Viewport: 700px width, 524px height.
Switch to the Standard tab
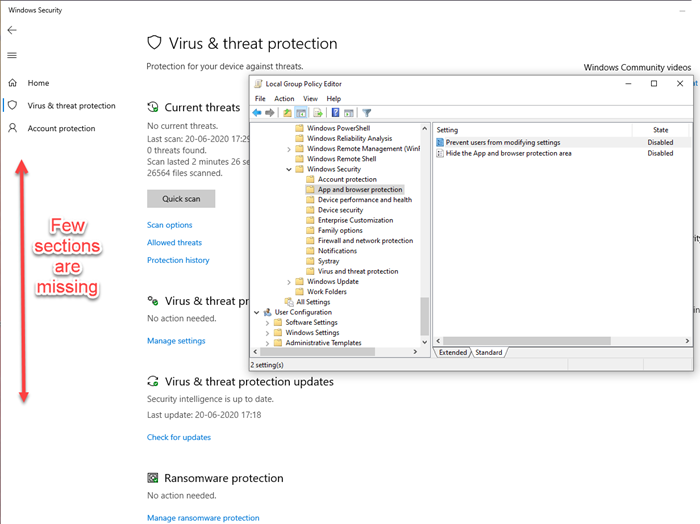click(488, 352)
